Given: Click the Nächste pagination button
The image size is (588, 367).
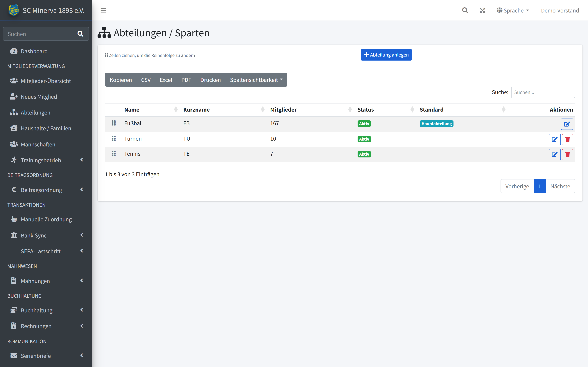Looking at the screenshot, I should (x=560, y=186).
